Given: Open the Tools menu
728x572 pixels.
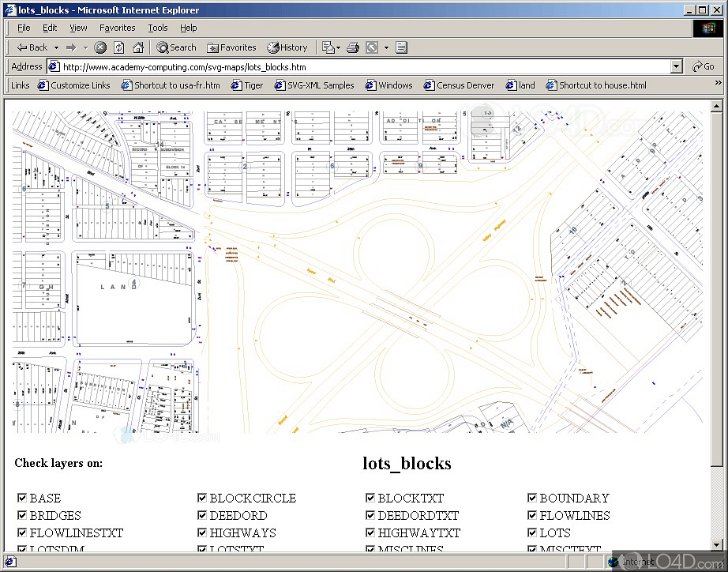Looking at the screenshot, I should click(x=158, y=28).
